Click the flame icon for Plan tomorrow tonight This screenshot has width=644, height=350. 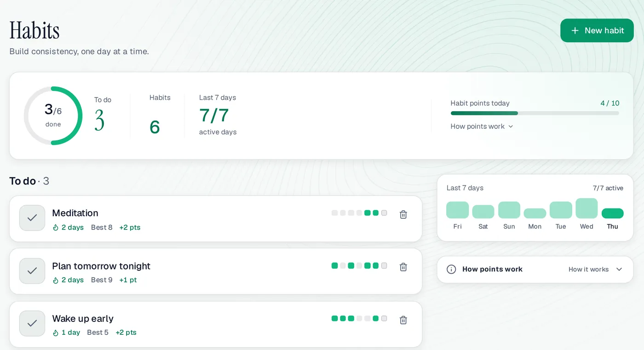point(56,280)
